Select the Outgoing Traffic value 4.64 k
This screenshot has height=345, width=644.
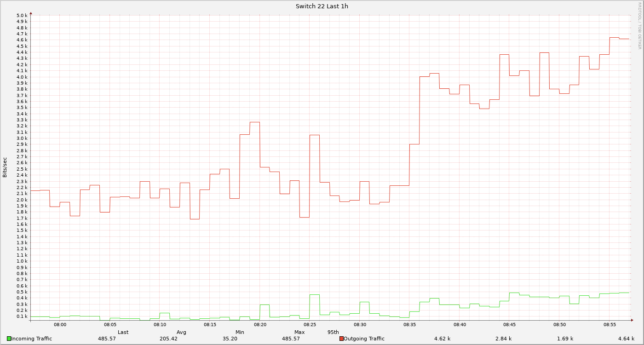(x=626, y=339)
